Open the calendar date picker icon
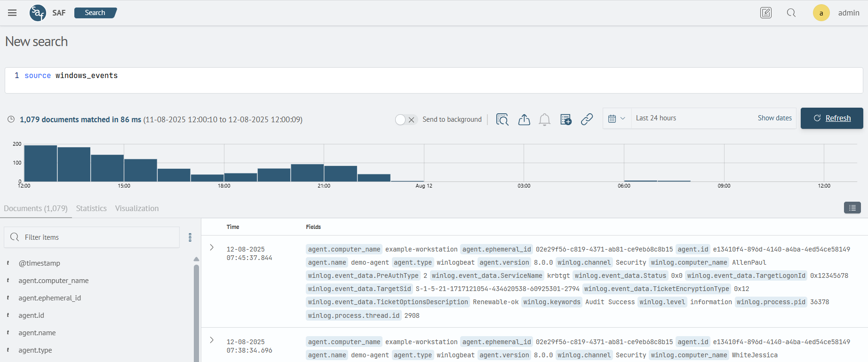This screenshot has height=362, width=868. tap(612, 118)
